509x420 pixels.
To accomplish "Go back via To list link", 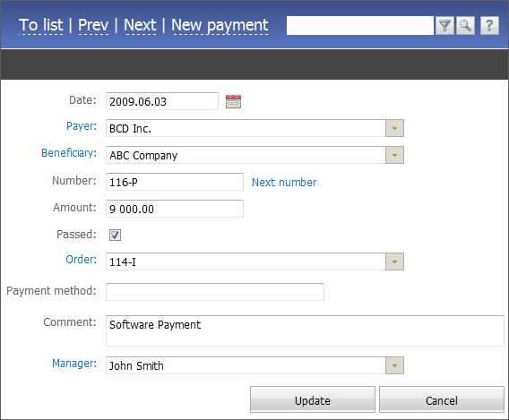I will pyautogui.click(x=41, y=25).
